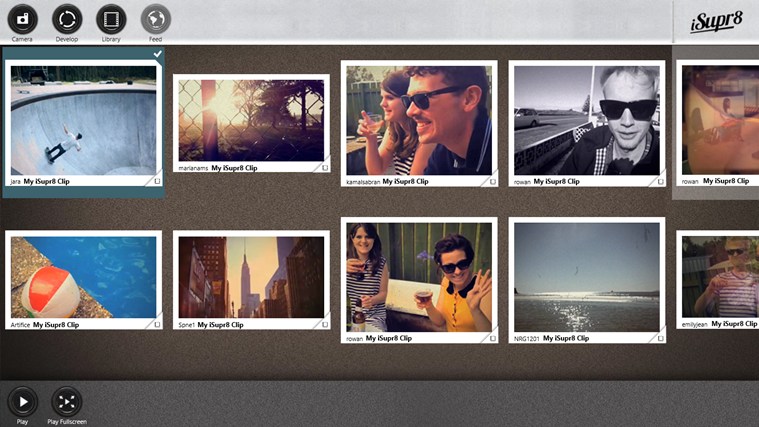Image resolution: width=759 pixels, height=427 pixels.
Task: Select the beach ball poolside thumbnail
Action: (x=83, y=277)
